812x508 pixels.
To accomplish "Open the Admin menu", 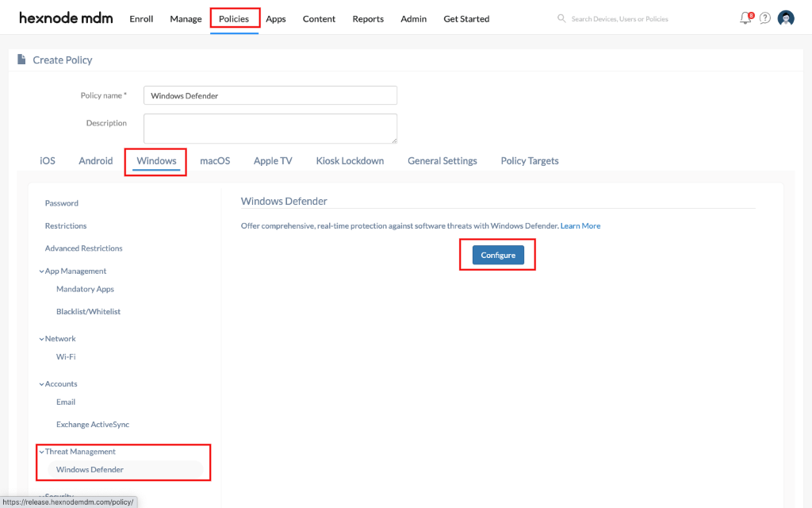I will (414, 19).
